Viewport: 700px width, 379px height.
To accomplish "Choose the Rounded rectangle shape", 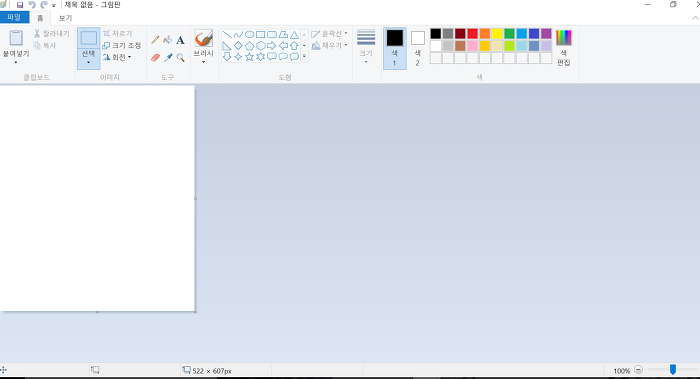I will 272,34.
